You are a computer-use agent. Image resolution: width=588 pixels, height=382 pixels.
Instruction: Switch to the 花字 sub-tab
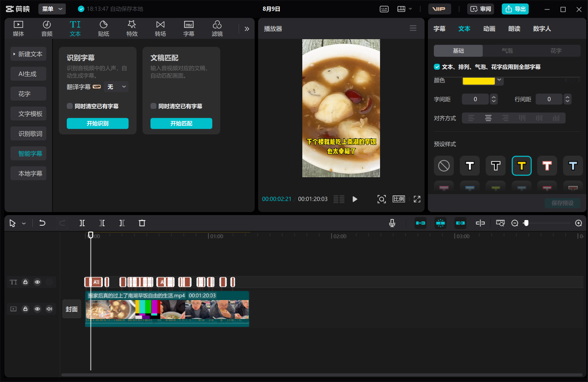click(x=556, y=51)
